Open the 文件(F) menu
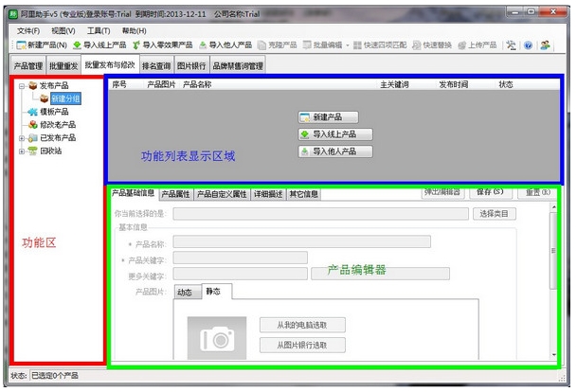 pos(28,31)
